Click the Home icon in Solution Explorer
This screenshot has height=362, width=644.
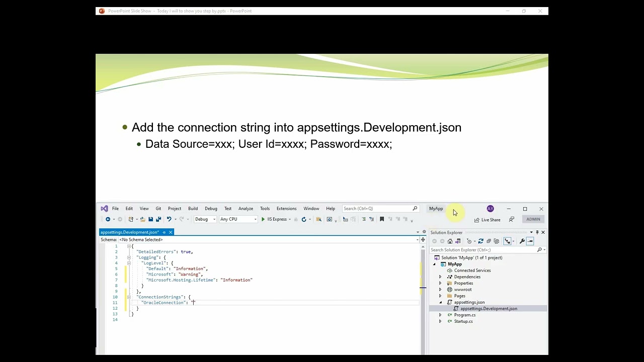pyautogui.click(x=450, y=241)
